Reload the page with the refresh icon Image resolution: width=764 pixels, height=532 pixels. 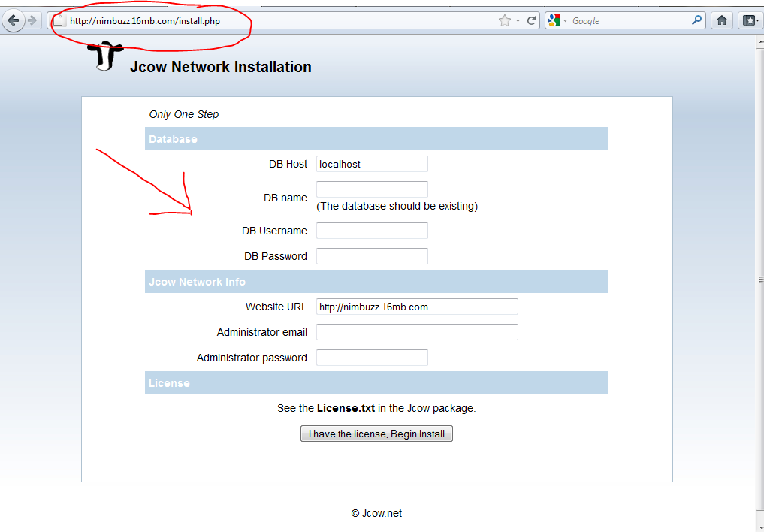(532, 20)
